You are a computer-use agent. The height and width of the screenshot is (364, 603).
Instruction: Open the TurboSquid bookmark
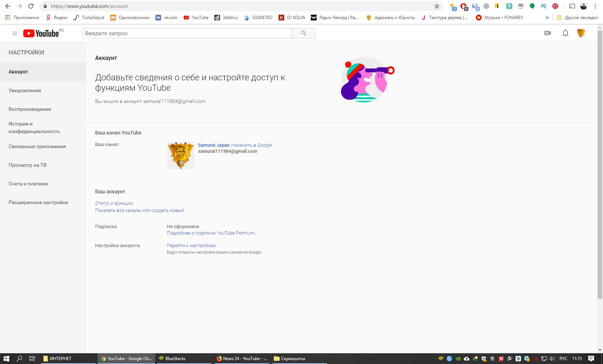pyautogui.click(x=89, y=17)
